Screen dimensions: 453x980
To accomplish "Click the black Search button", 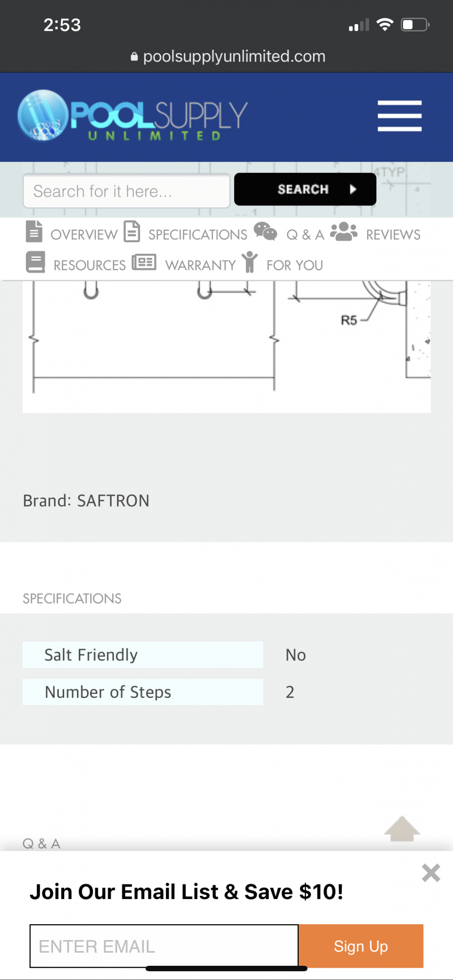I will point(305,189).
